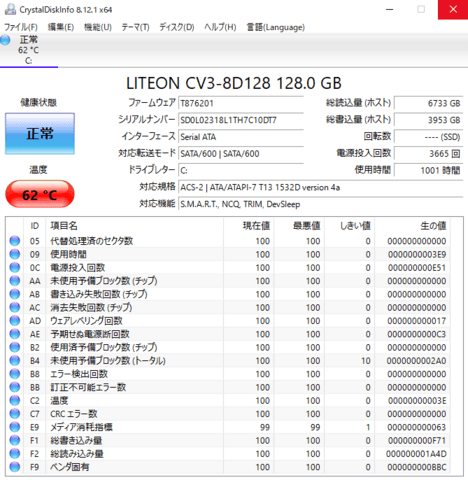Viewport: 468px width, 480px height.
Task: Click status icon for attribute AB
Action: 15,294
